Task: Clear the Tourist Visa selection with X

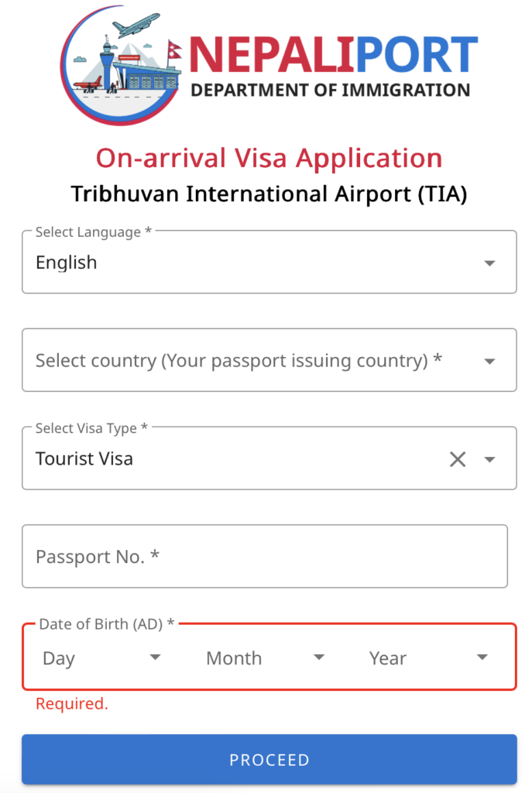Action: tap(458, 459)
